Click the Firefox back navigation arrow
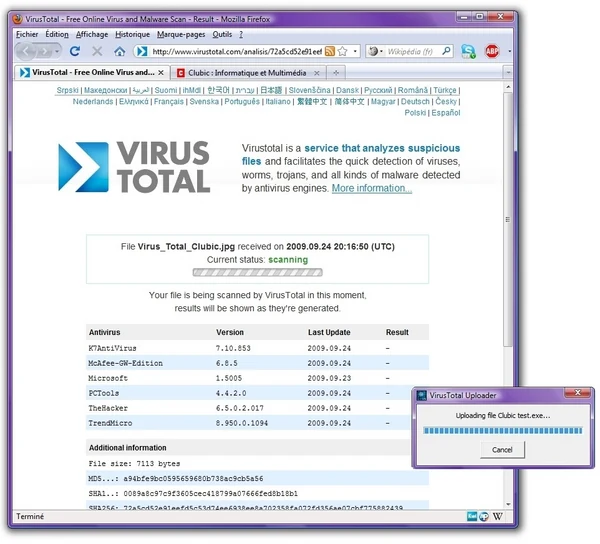The width and height of the screenshot is (600, 544). (26, 51)
